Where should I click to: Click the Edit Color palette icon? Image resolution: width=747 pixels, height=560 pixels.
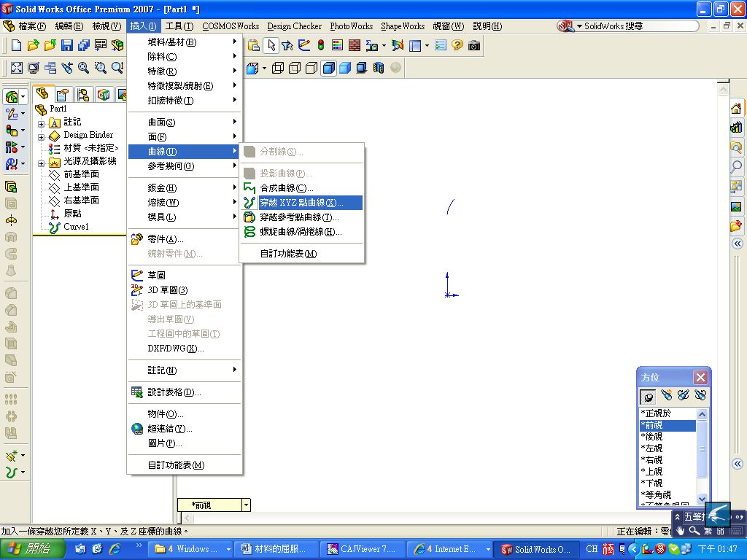click(x=337, y=45)
